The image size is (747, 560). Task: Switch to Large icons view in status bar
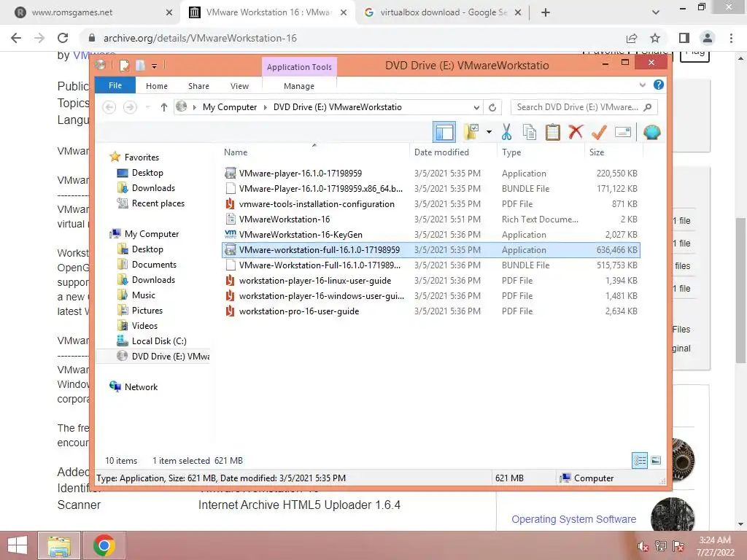click(x=656, y=460)
